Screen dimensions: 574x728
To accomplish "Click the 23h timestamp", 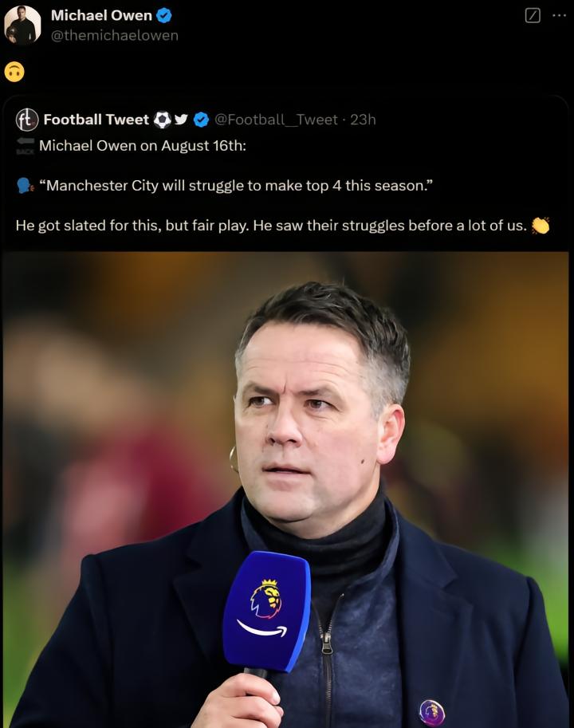I will point(363,120).
